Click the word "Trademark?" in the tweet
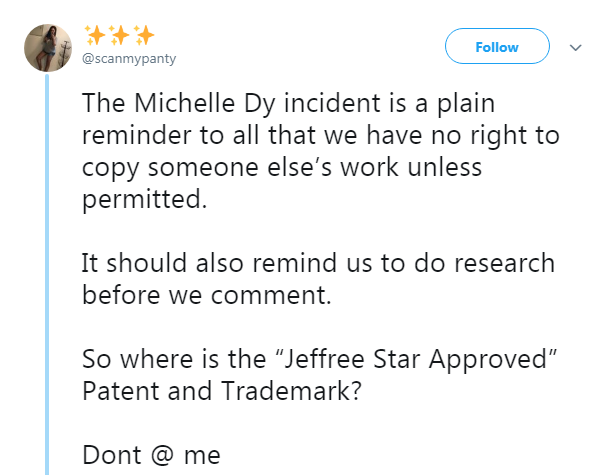The image size is (613, 475). coord(291,391)
